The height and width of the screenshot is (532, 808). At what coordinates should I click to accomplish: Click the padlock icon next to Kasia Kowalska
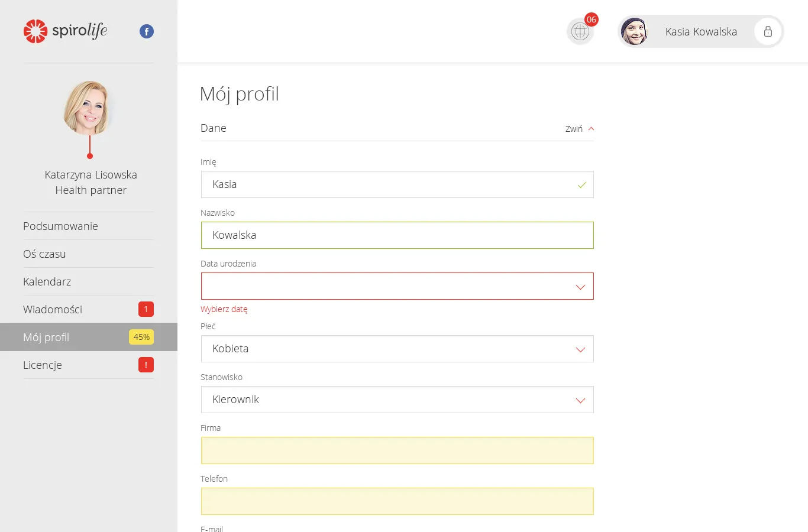[x=768, y=31]
